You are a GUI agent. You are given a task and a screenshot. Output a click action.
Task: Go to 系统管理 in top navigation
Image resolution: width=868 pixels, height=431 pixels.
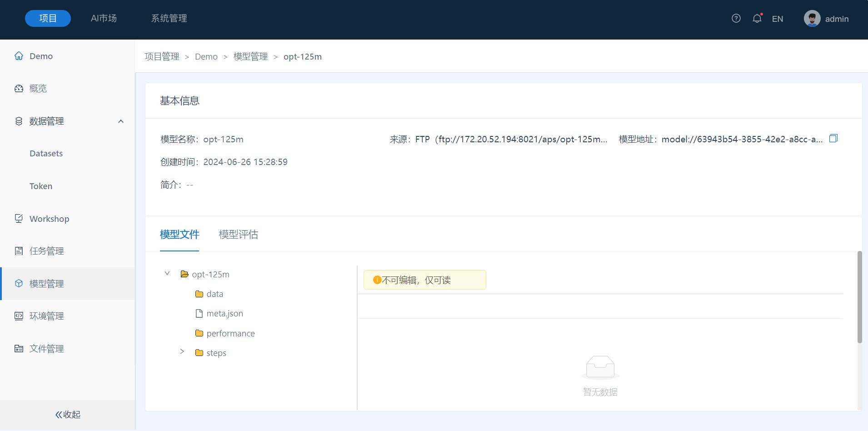click(169, 18)
